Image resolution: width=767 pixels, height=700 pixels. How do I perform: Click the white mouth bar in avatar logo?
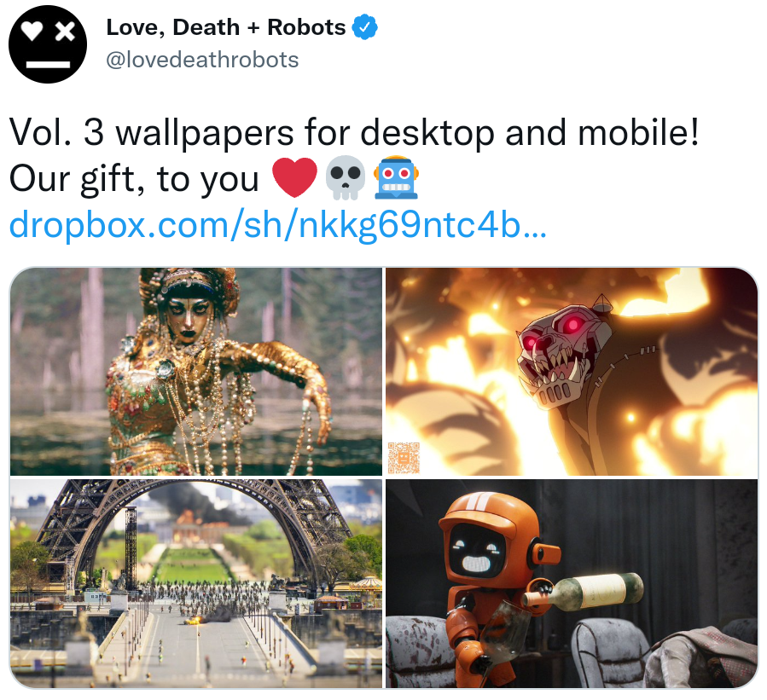[x=48, y=65]
